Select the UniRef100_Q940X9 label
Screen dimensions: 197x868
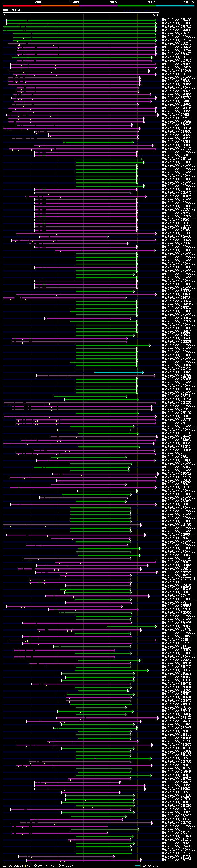click(x=177, y=101)
